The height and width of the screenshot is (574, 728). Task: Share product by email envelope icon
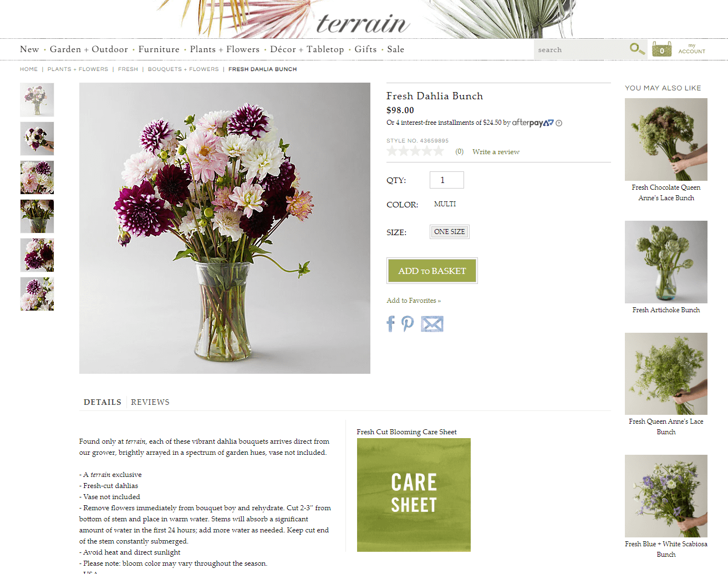tap(432, 324)
